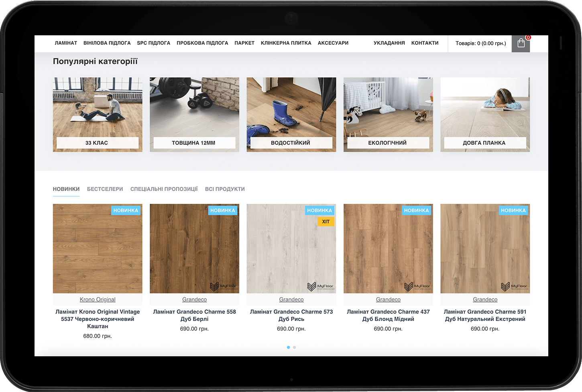Switch to БЕСТСЕЛЕРИ tab
The width and height of the screenshot is (582, 392).
click(105, 189)
